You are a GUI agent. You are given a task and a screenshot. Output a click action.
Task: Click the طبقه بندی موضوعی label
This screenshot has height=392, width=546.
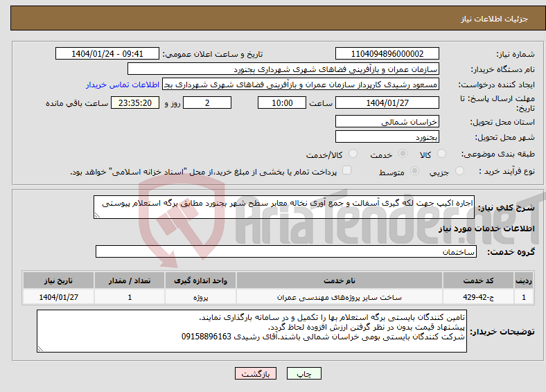[x=498, y=154]
